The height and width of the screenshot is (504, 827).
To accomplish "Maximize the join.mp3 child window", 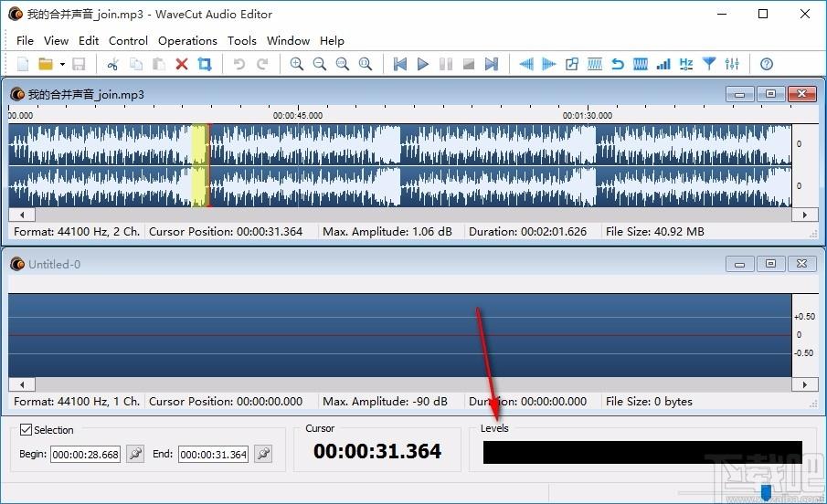I will (770, 94).
